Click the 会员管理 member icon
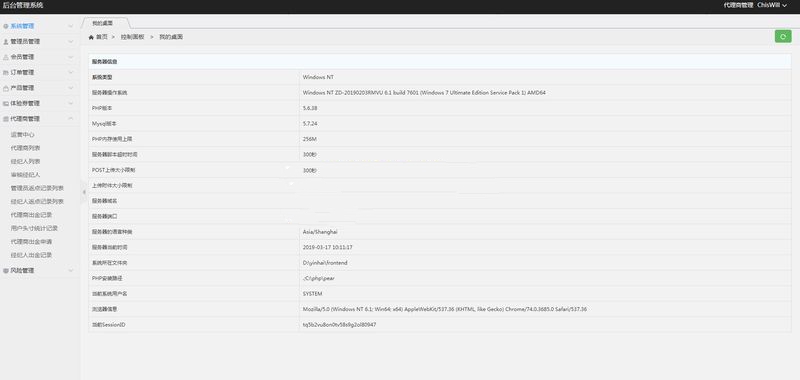The width and height of the screenshot is (800, 380). pos(6,57)
